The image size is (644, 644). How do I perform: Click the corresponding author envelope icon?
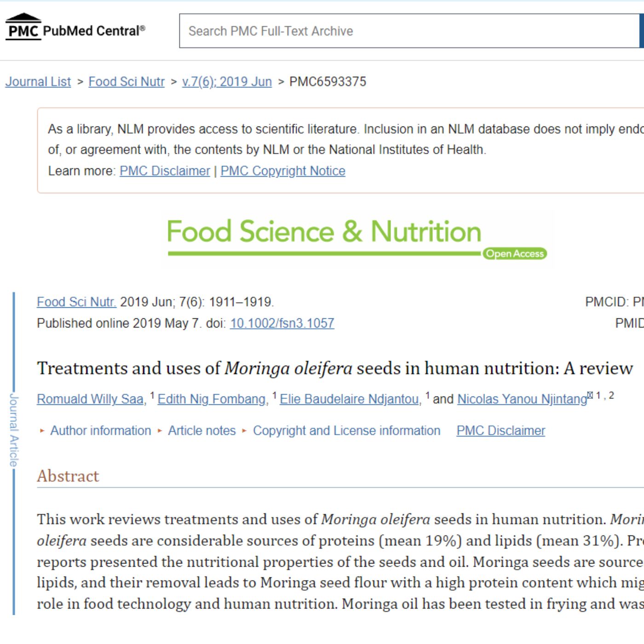[x=590, y=396]
